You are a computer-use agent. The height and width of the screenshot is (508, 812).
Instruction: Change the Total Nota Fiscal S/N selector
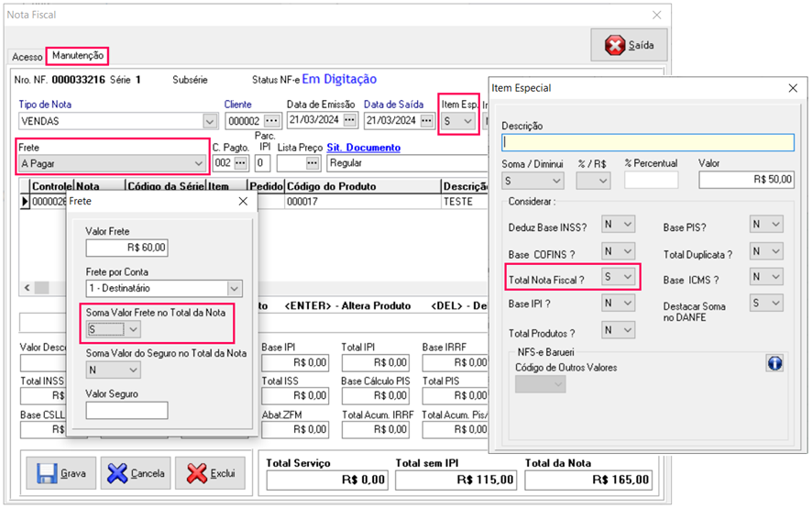click(628, 276)
